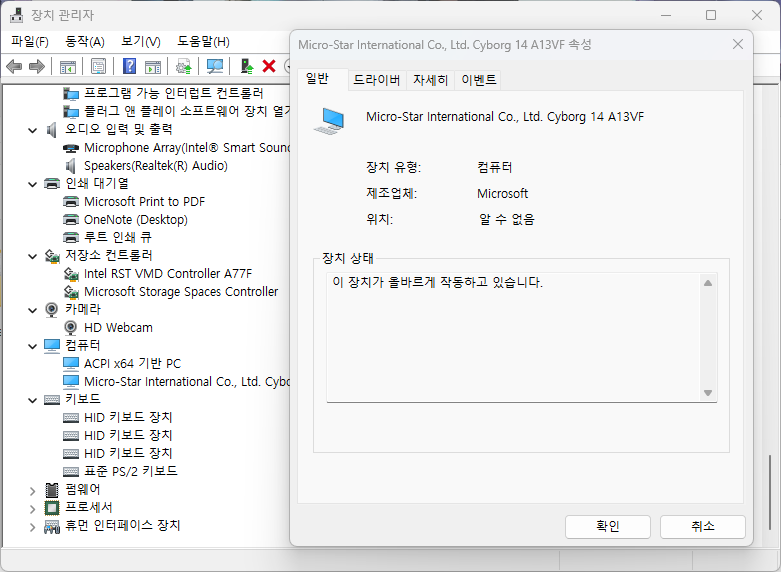Select 플러그 앤 플레이 소프트웨어 장치 item
This screenshot has width=781, height=572.
point(187,111)
